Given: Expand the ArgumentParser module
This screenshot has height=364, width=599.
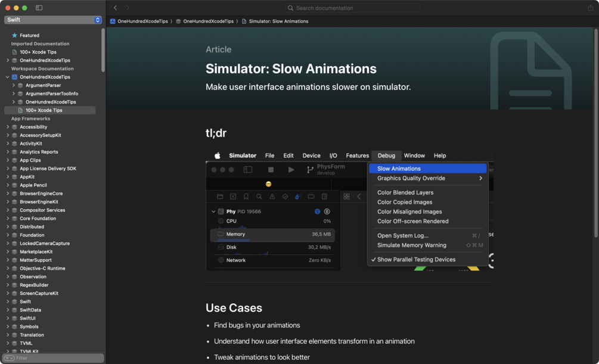Looking at the screenshot, I should (x=13, y=85).
